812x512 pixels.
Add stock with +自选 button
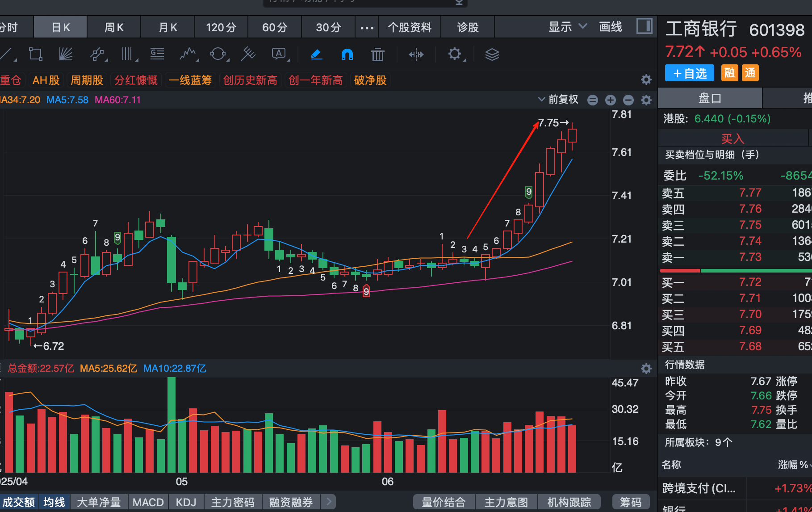coord(690,73)
